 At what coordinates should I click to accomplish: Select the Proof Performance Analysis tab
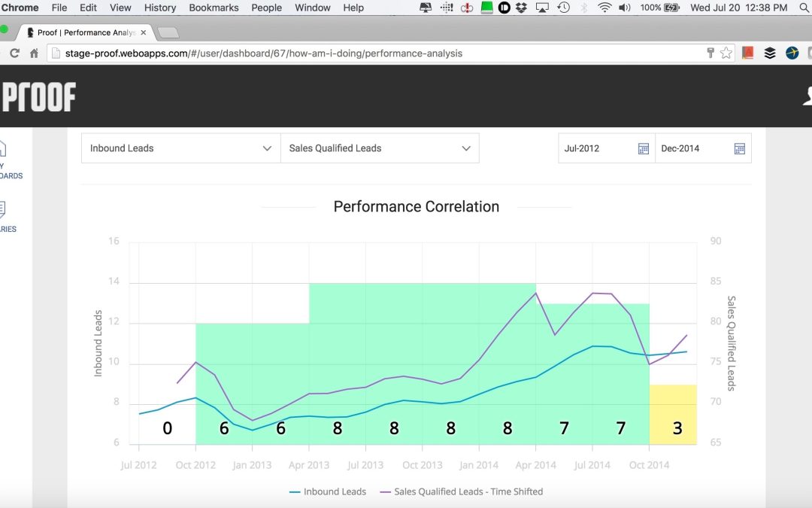pyautogui.click(x=86, y=32)
